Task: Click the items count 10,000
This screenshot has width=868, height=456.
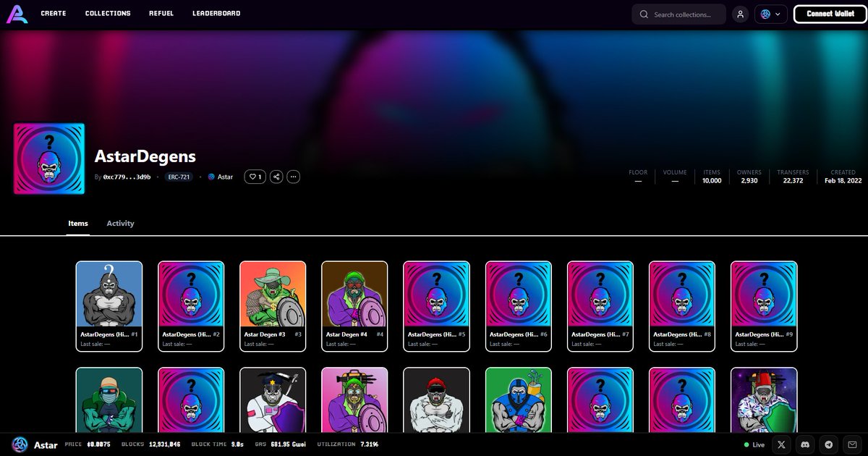Action: (712, 181)
